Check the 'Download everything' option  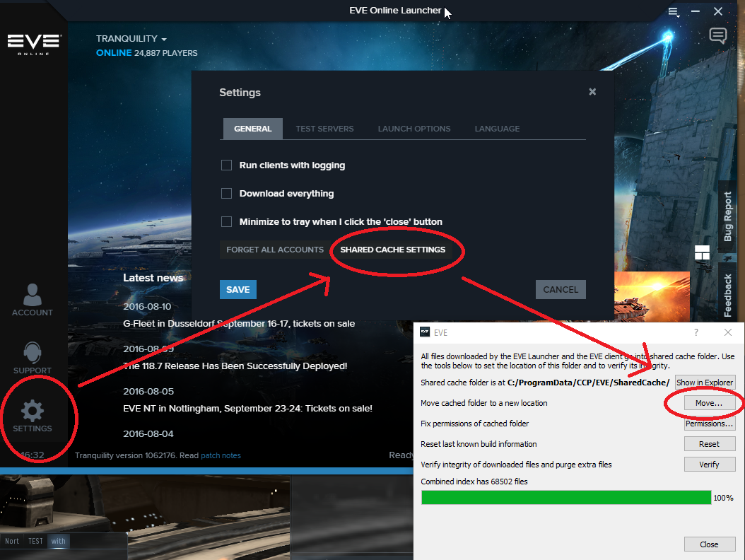pyautogui.click(x=226, y=193)
